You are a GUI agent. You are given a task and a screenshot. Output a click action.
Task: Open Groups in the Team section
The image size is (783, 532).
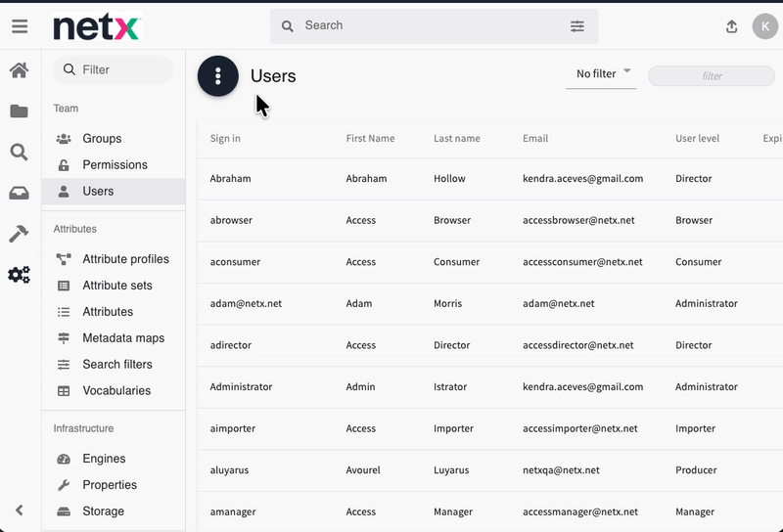tap(102, 139)
